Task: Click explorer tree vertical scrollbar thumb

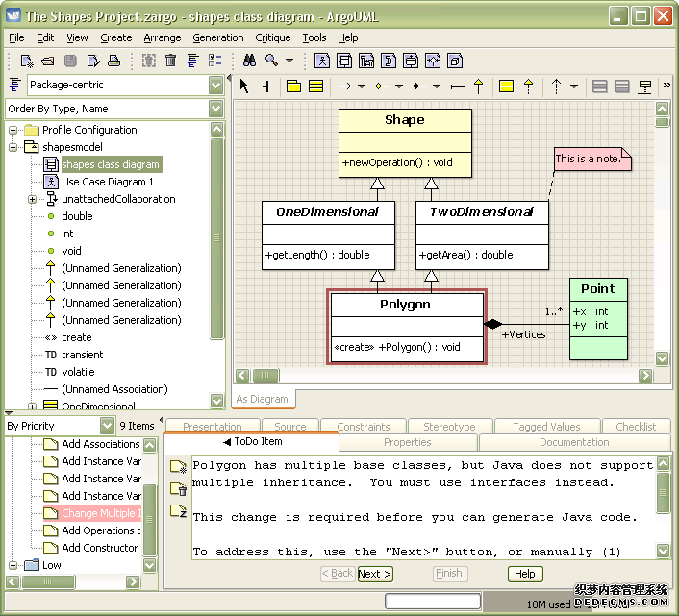Action: [216, 238]
